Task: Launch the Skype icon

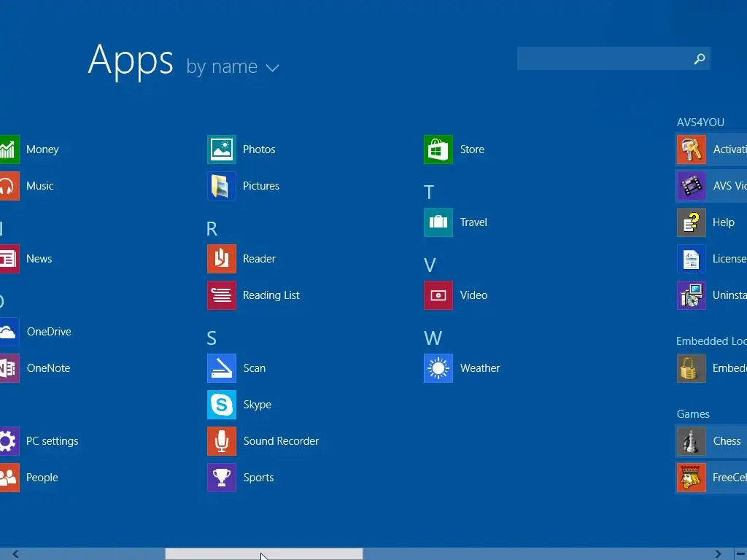Action: (x=222, y=404)
